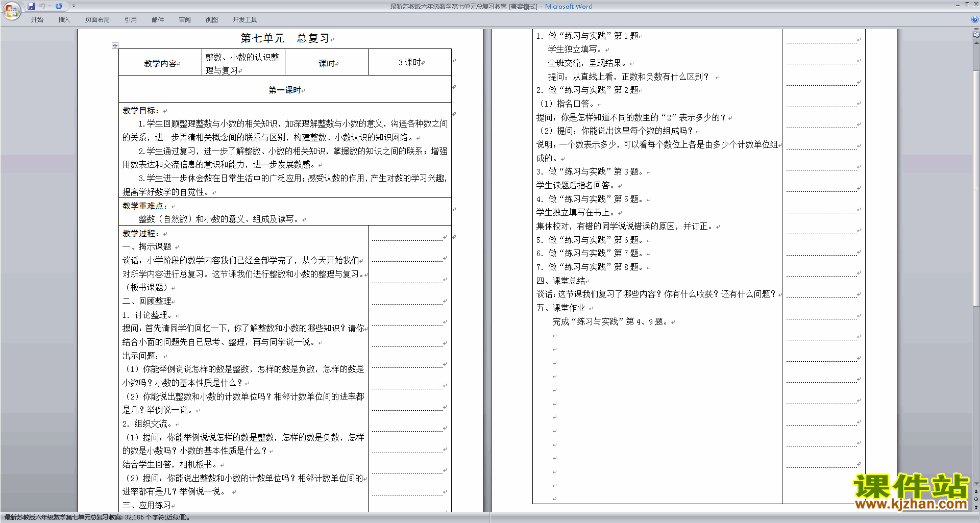Click the '课时' header cell

(327, 63)
